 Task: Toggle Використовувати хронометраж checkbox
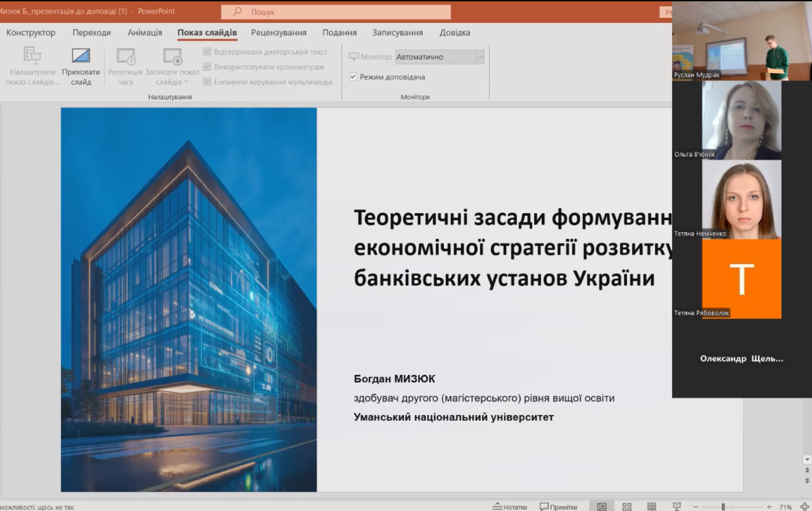(x=207, y=67)
